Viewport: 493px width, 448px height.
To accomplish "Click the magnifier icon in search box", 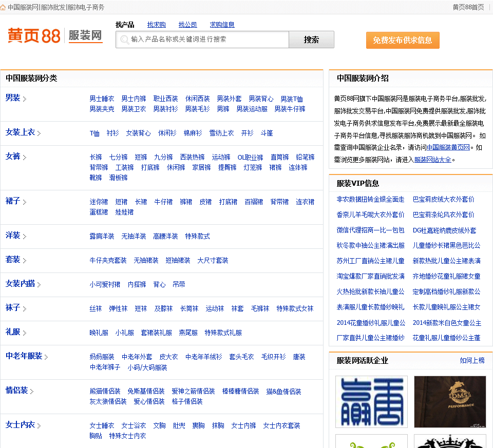I will 124,40.
